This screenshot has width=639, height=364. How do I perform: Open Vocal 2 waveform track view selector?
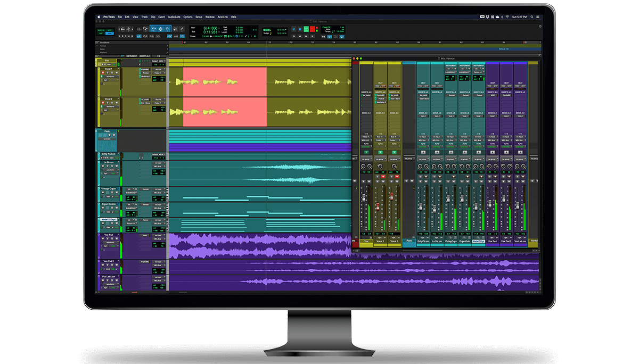click(x=110, y=106)
